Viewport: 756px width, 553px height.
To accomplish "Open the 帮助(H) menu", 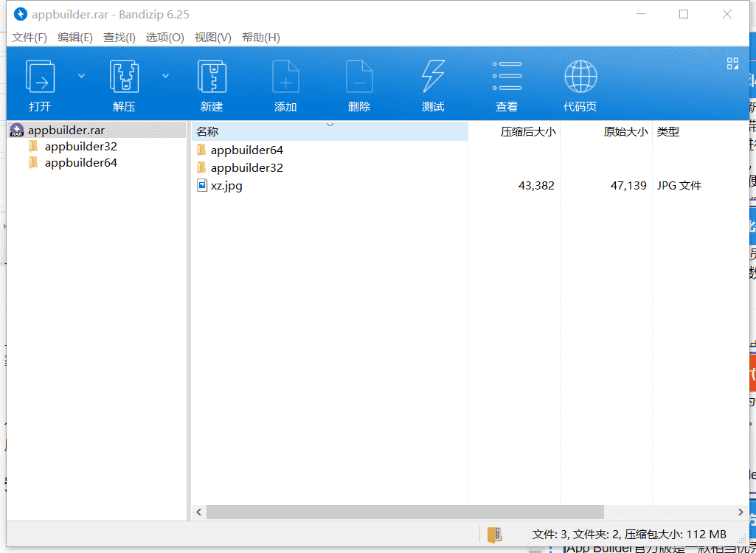I will 261,38.
